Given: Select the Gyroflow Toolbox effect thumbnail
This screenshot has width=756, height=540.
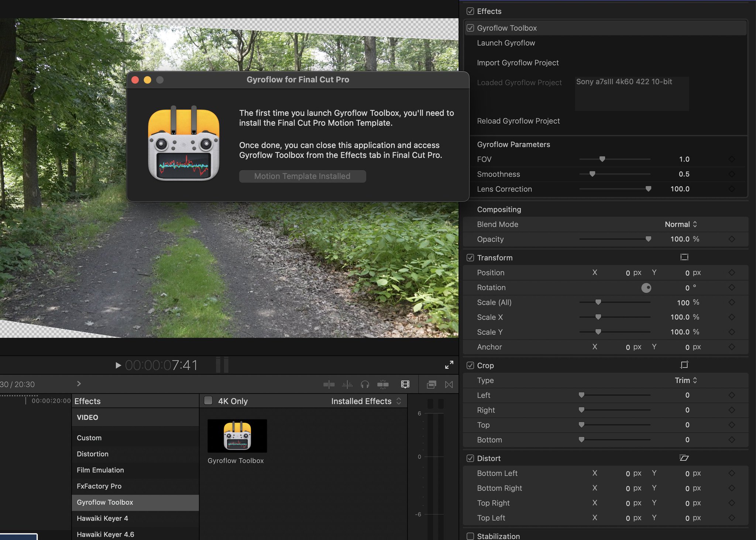Looking at the screenshot, I should pos(237,436).
